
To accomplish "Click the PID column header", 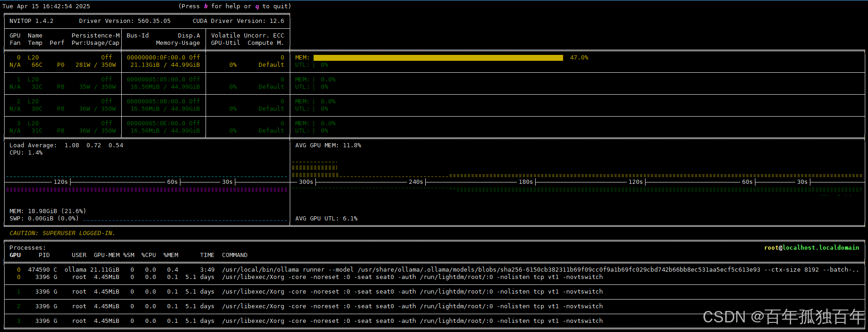I will tap(44, 255).
